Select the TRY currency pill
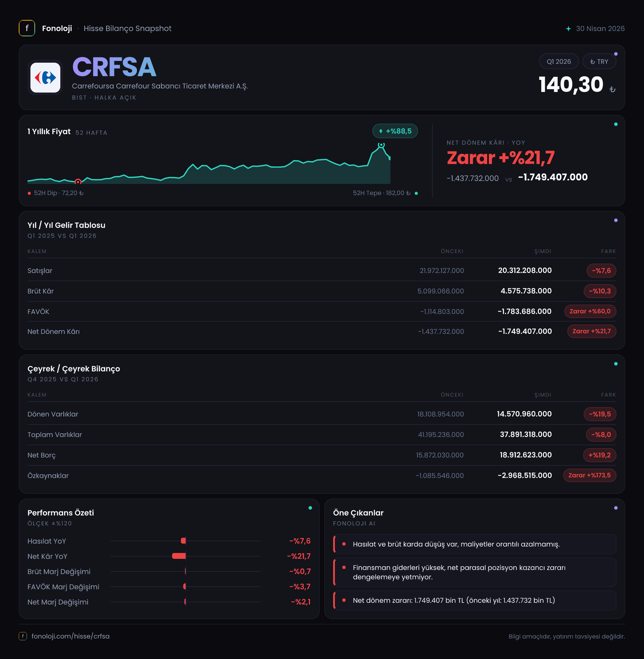 (599, 61)
